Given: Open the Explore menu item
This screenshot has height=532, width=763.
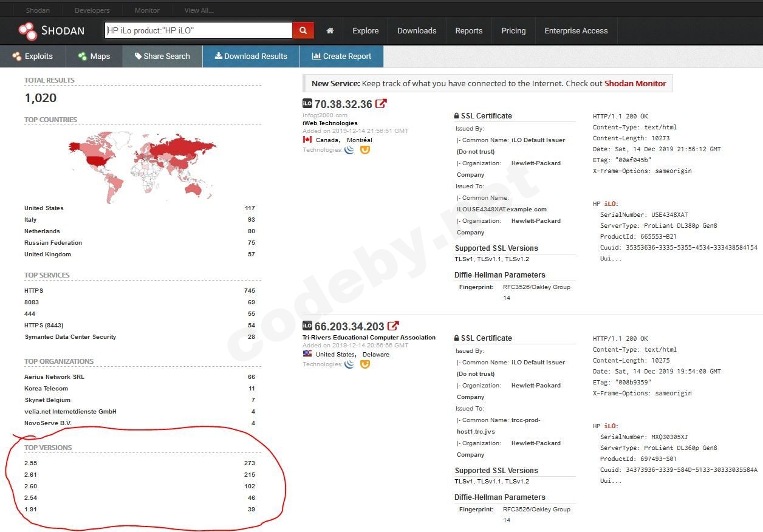Looking at the screenshot, I should click(366, 31).
